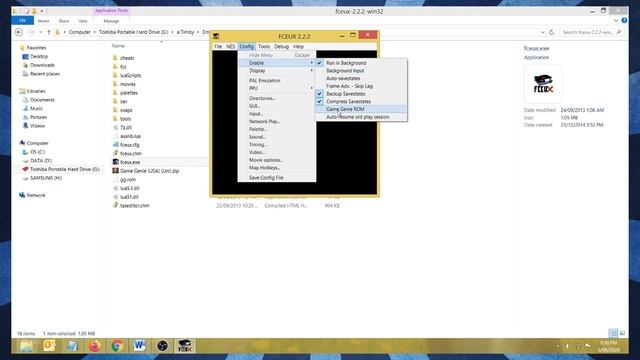
Task: Click Explorer back arrow button
Action: tap(19, 32)
